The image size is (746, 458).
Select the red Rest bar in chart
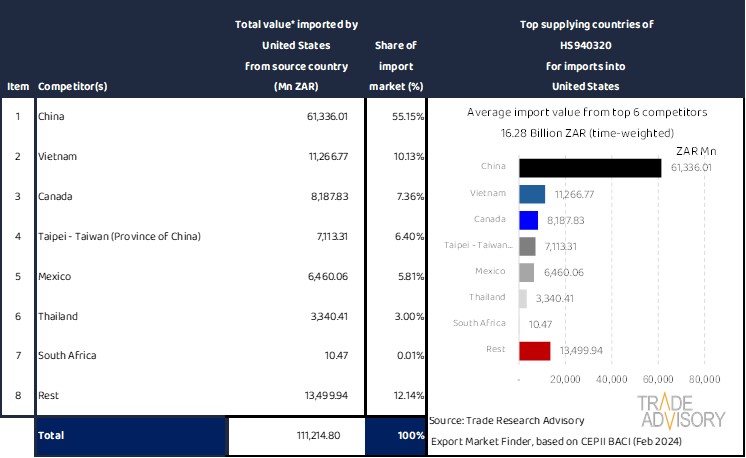pyautogui.click(x=535, y=350)
